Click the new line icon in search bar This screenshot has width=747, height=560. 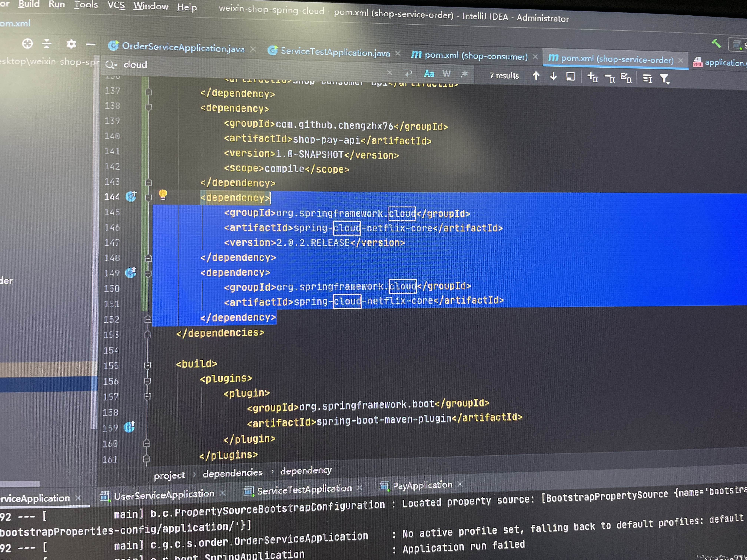pos(408,73)
